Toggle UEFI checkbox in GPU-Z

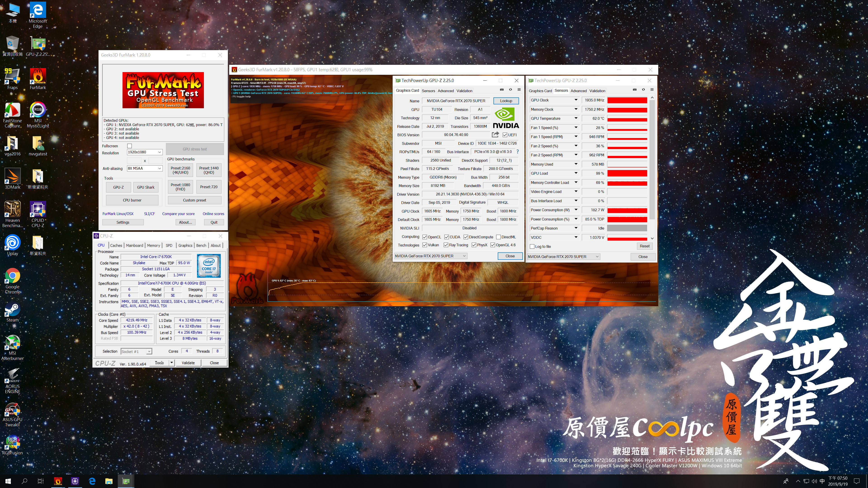505,135
